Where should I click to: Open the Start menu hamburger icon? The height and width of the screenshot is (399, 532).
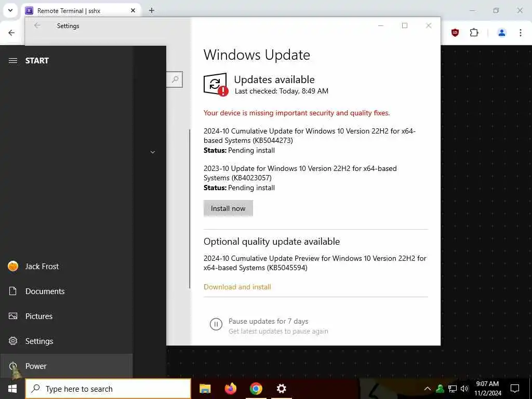point(13,61)
